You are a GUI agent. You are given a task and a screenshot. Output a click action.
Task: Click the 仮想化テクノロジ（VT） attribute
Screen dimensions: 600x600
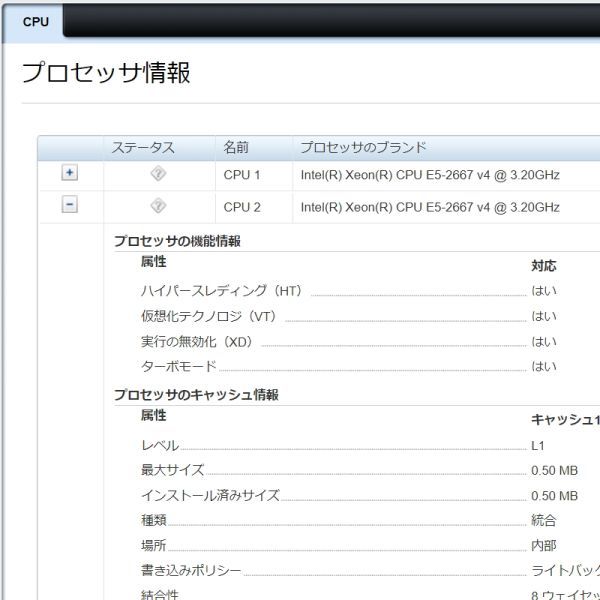(x=208, y=316)
